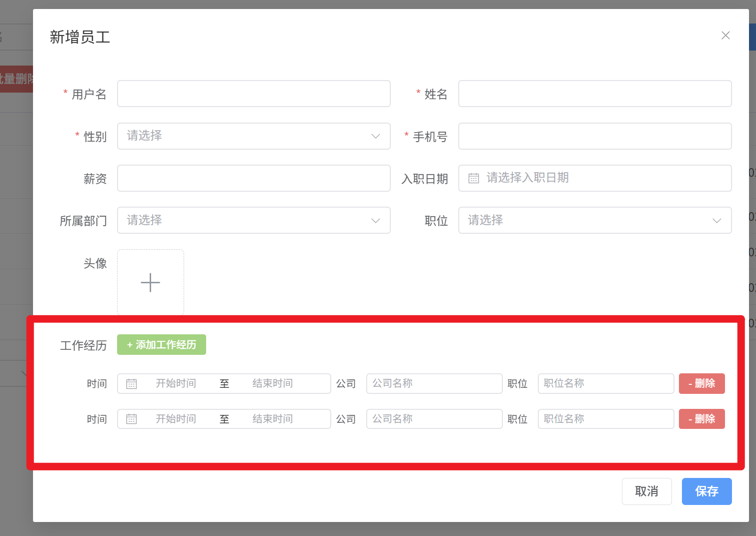Focus the 用户名 input field
The image size is (756, 536).
point(253,94)
